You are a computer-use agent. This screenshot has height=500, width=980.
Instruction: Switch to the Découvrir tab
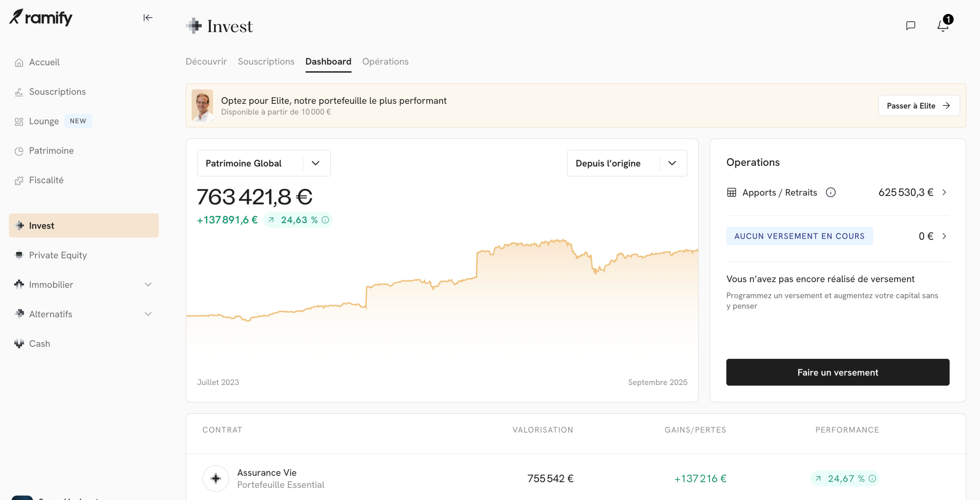pos(206,61)
